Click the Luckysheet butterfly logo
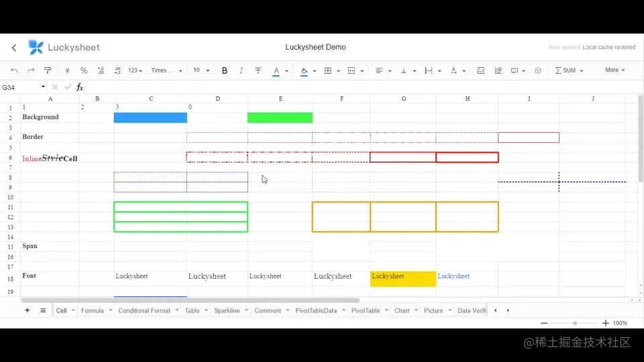 point(36,47)
